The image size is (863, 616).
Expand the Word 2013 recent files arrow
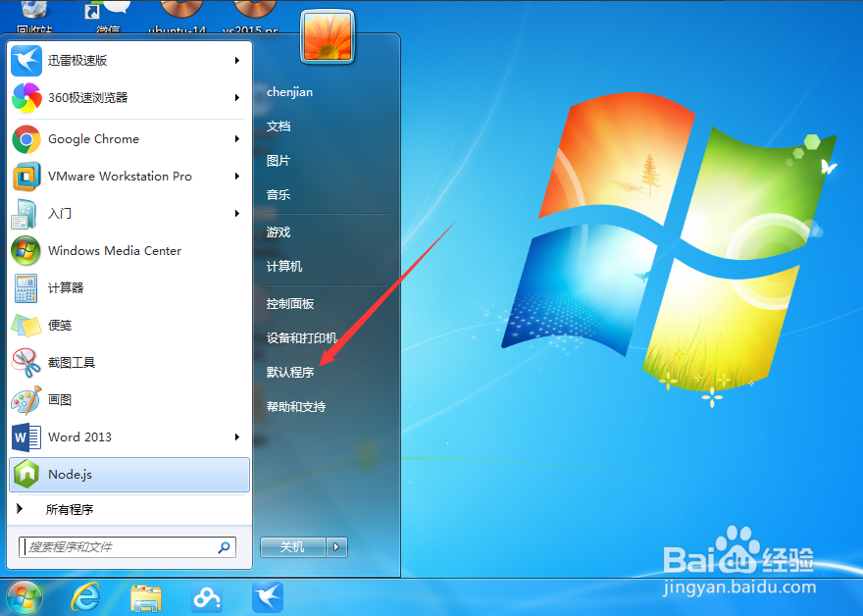237,437
